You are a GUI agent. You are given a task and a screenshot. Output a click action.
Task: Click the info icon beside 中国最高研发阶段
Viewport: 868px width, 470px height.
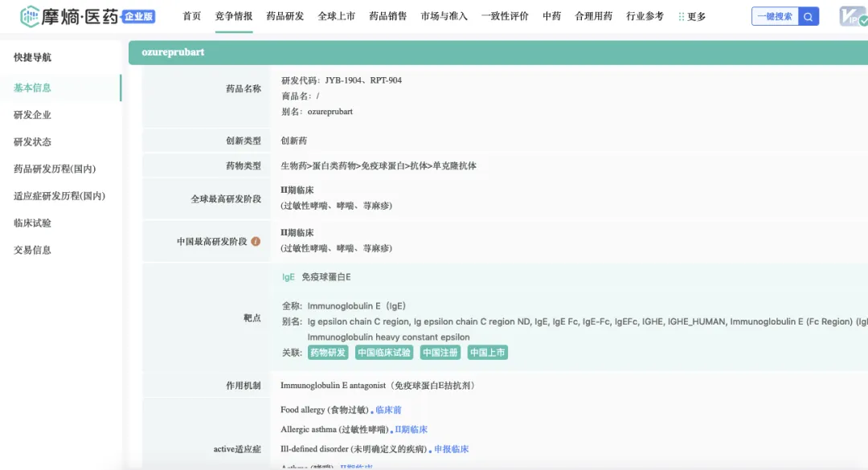(x=256, y=241)
